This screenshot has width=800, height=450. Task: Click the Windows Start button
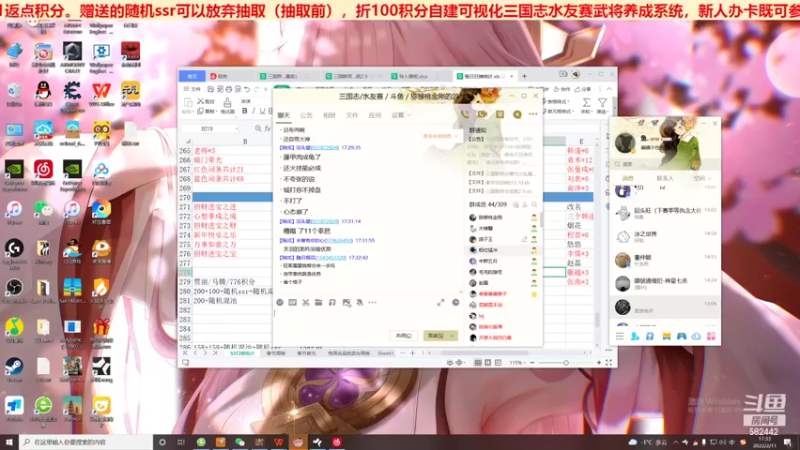[x=9, y=442]
